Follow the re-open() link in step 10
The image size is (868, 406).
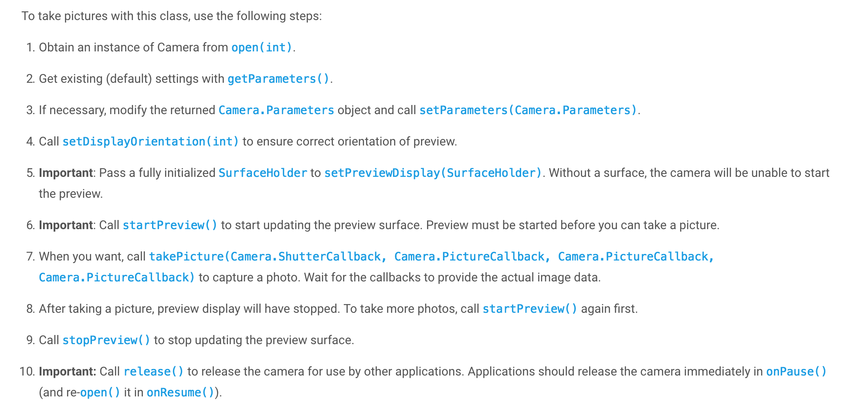pos(100,392)
